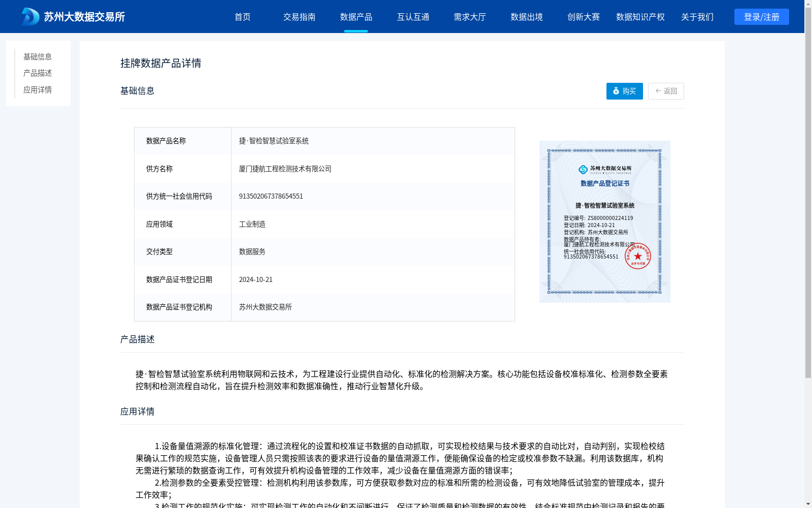The height and width of the screenshot is (508, 812).
Task: Click the page's vertical scrollbar
Action: (x=808, y=193)
